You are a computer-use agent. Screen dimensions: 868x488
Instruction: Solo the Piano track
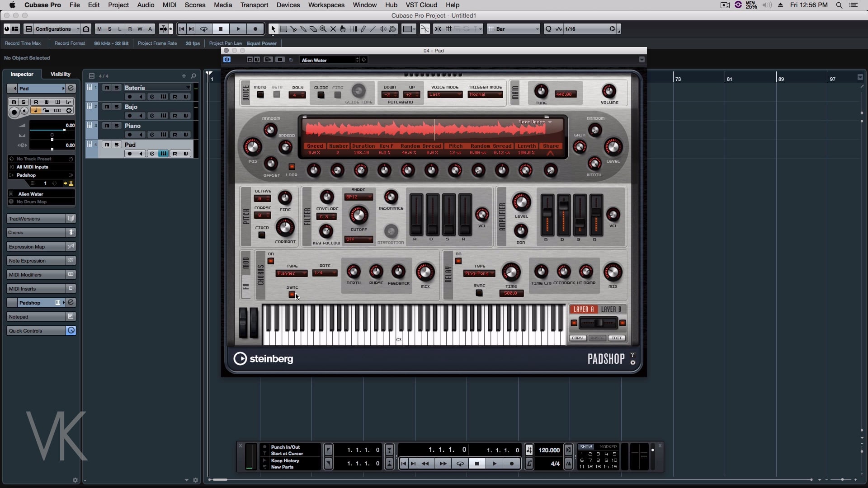[117, 126]
